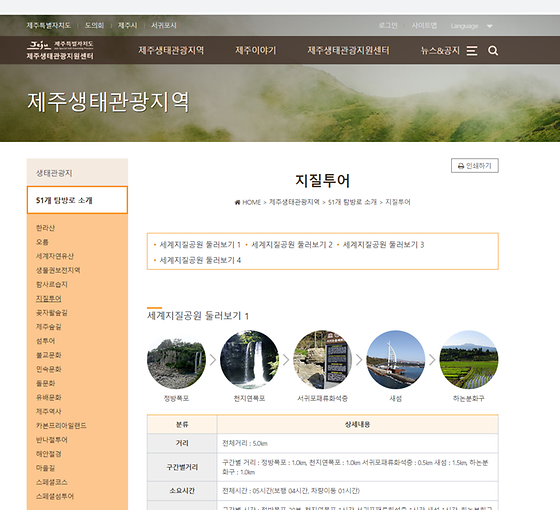Open 해안절경 in sidebar
The width and height of the screenshot is (560, 510).
(49, 454)
